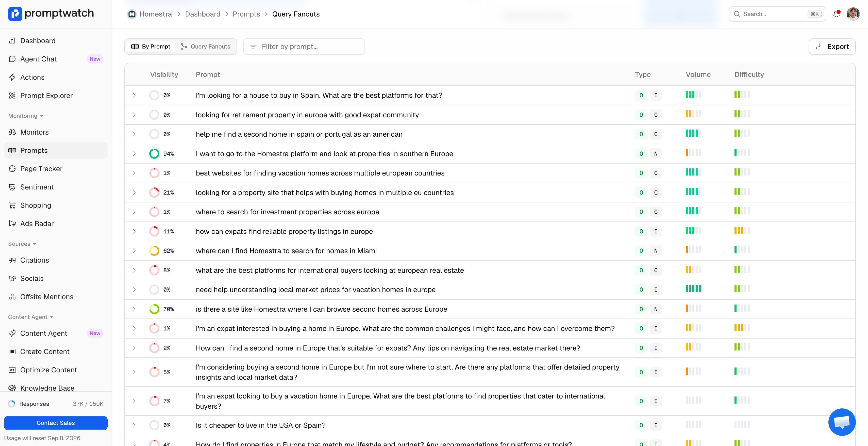Expand the 'Is it cheaper to live' row
Screen dimensions: 868x446
[x=134, y=425]
